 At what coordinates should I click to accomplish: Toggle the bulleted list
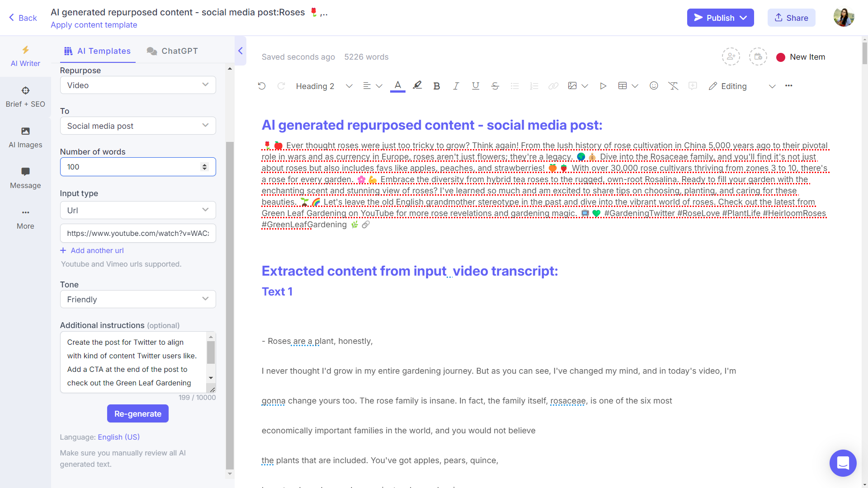514,85
